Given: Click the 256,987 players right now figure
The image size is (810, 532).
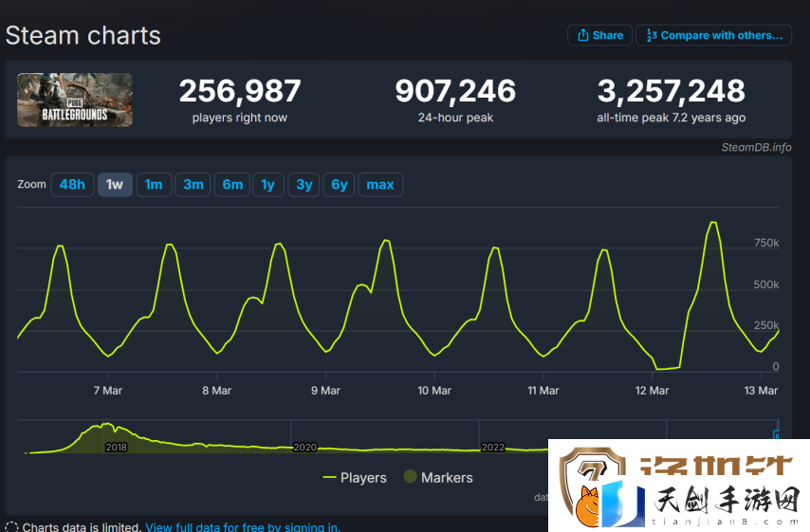Looking at the screenshot, I should tap(240, 91).
